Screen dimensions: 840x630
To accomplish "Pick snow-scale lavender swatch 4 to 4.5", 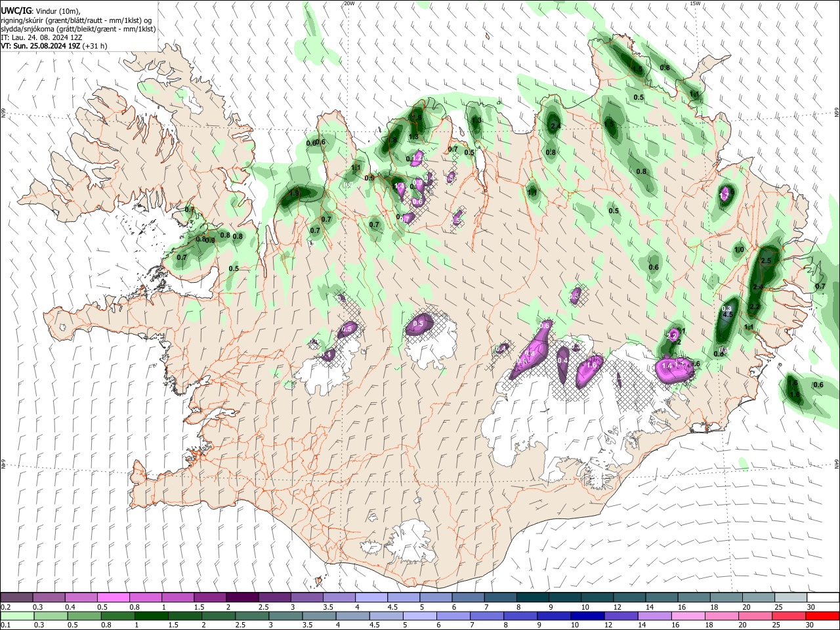I will 371,598.
